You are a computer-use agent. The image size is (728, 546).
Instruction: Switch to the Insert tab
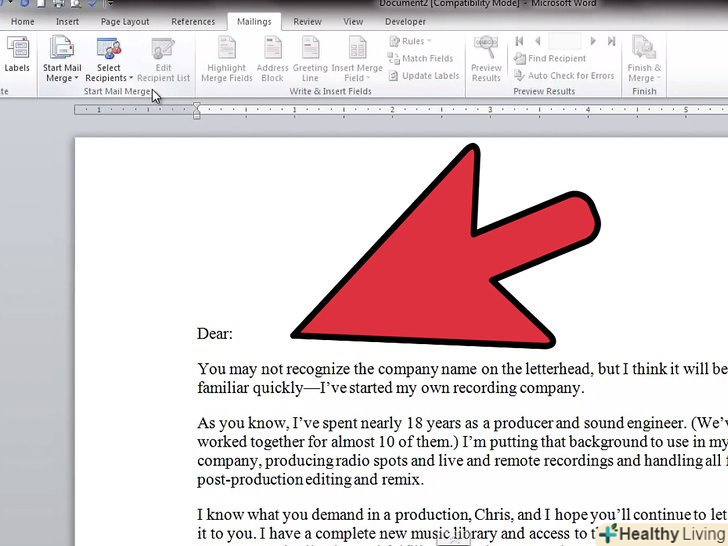coord(67,22)
